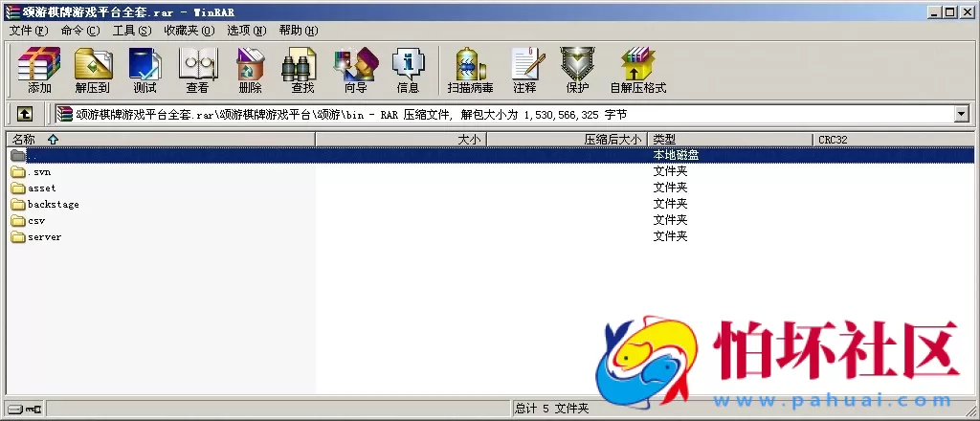980x421 pixels.
Task: Select the "csv" folder name
Action: (x=36, y=220)
